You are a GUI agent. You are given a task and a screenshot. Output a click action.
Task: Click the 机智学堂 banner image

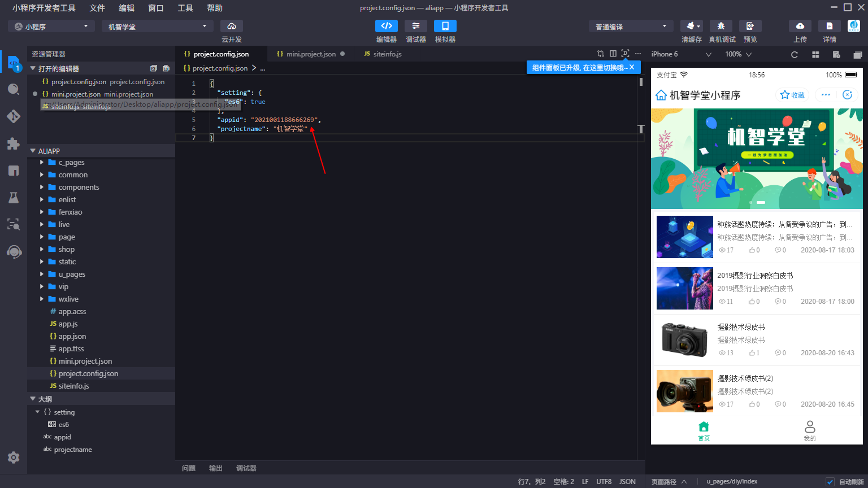coord(757,159)
